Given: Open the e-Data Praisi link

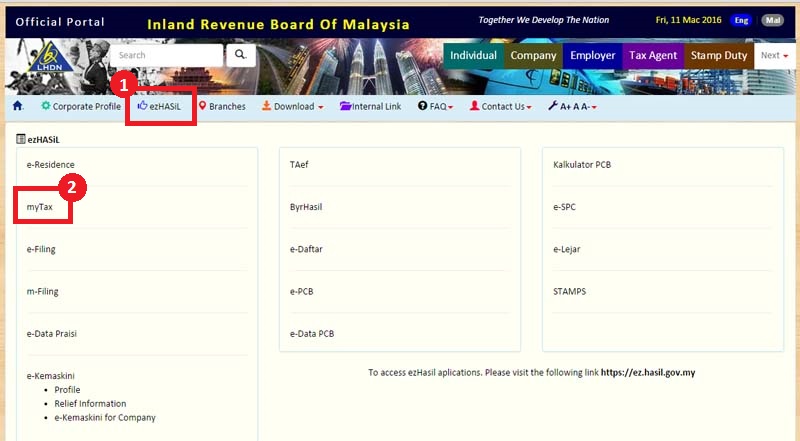Looking at the screenshot, I should click(x=52, y=333).
